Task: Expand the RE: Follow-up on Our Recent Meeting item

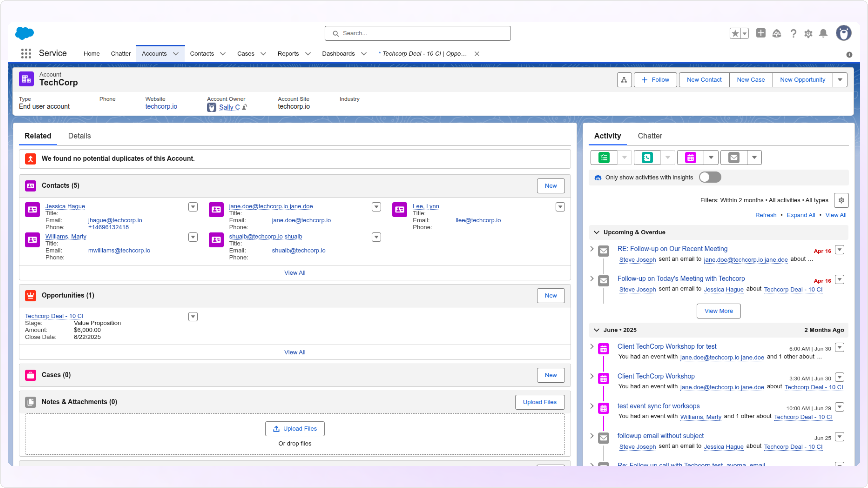Action: coord(592,249)
